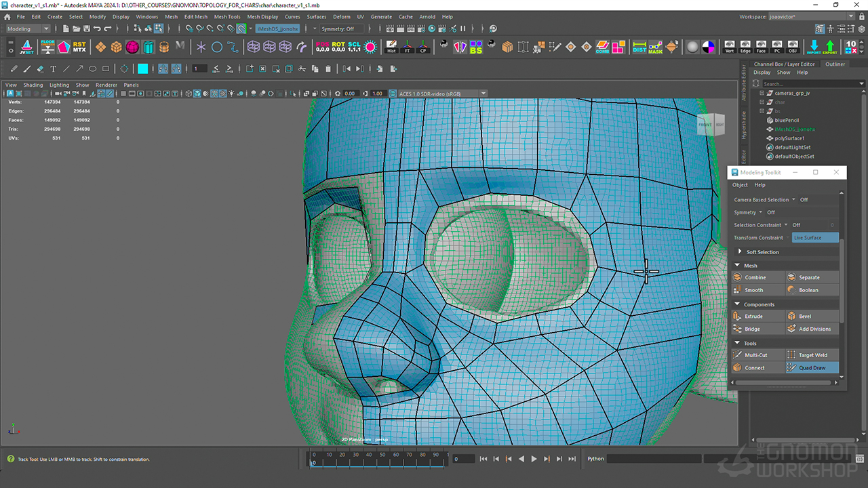The height and width of the screenshot is (488, 868).
Task: Open the Mesh Tools menu
Action: [226, 17]
